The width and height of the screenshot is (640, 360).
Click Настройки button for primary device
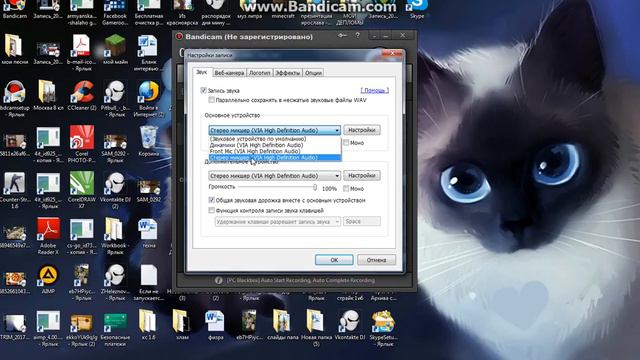coord(362,130)
